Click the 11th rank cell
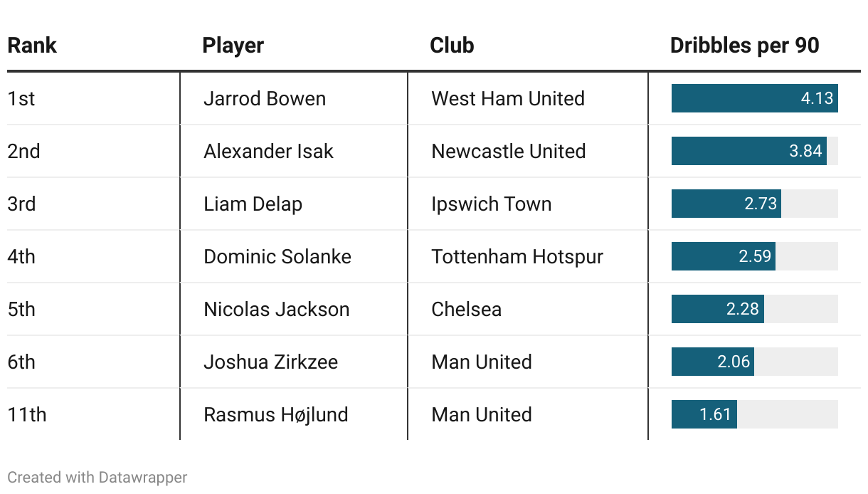868x494 pixels. click(x=27, y=414)
